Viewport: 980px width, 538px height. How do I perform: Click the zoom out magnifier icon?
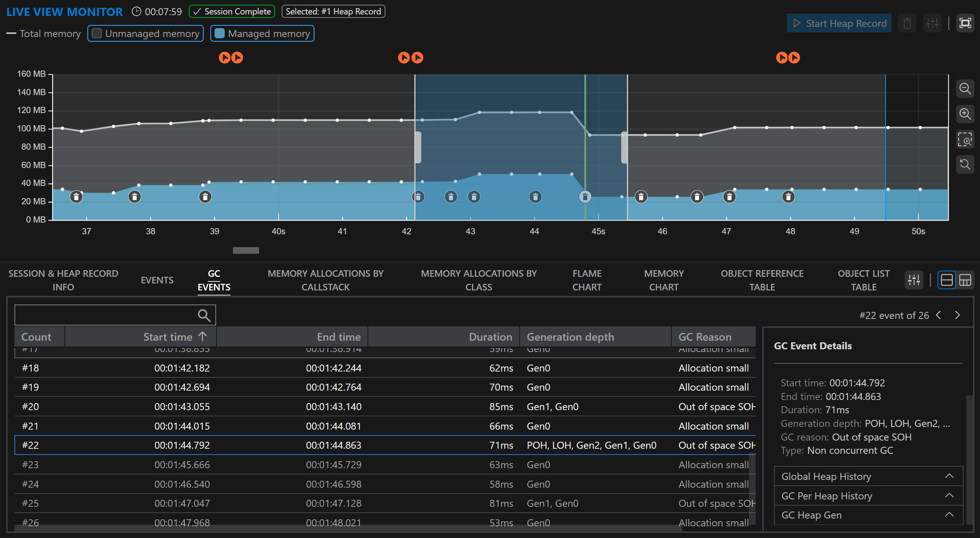click(x=965, y=89)
